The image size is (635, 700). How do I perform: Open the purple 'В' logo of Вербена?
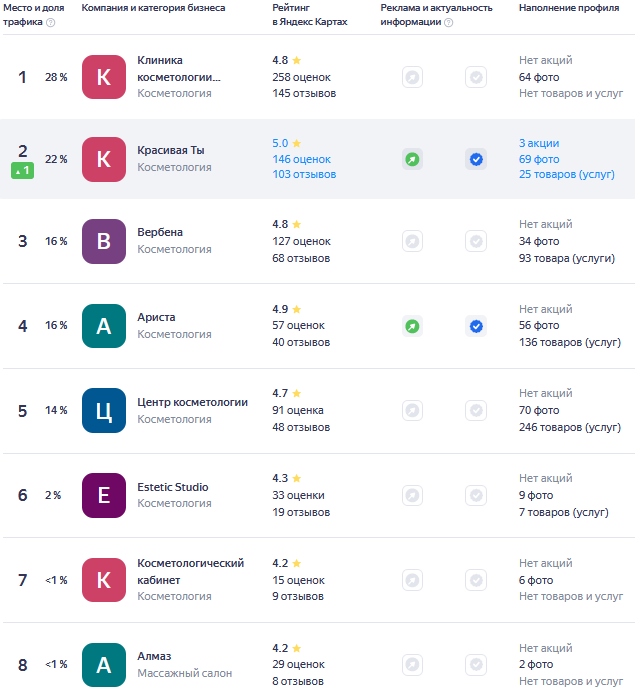[104, 242]
